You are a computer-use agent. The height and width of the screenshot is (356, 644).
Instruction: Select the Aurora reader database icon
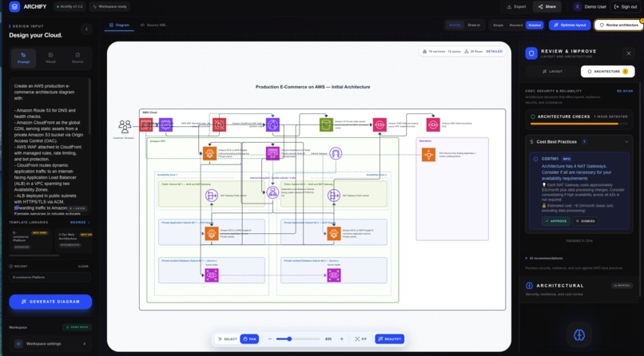pyautogui.click(x=334, y=275)
